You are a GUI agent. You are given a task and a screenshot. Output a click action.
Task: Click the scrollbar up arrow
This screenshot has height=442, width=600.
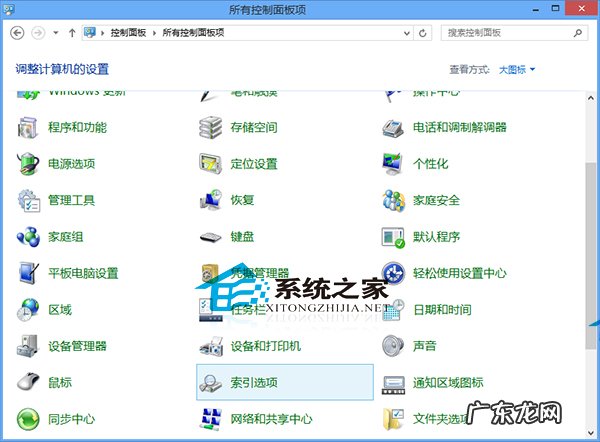pos(591,98)
